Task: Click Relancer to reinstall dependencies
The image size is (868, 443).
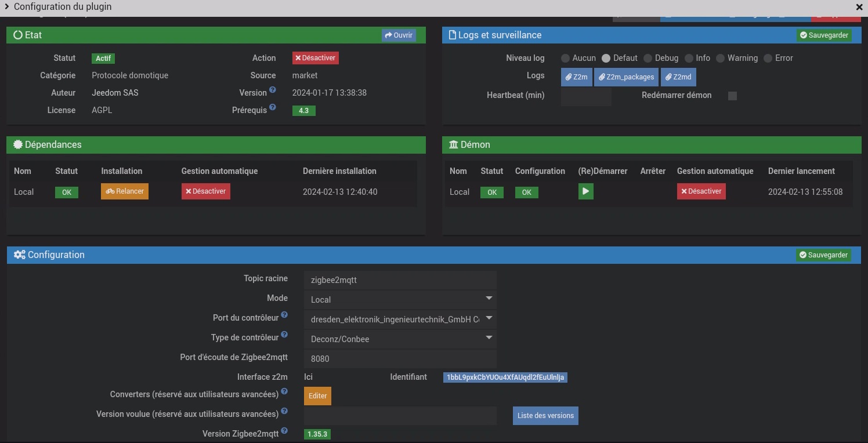Action: [125, 191]
